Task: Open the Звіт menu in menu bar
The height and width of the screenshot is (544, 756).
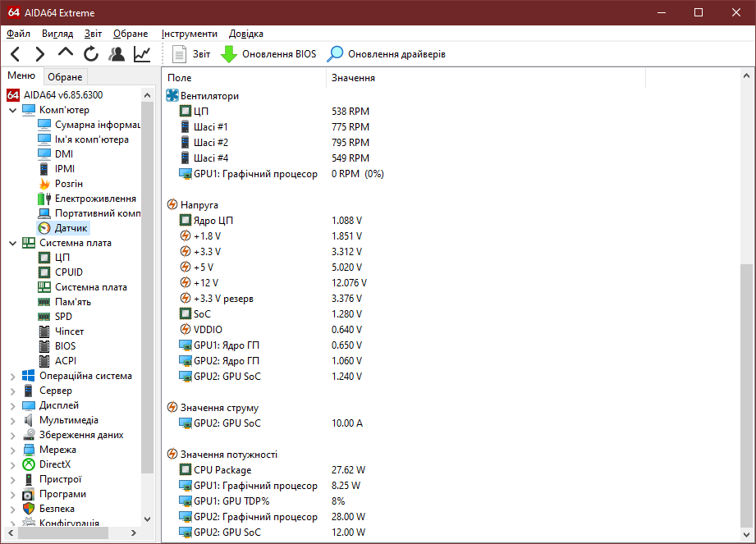Action: click(93, 34)
